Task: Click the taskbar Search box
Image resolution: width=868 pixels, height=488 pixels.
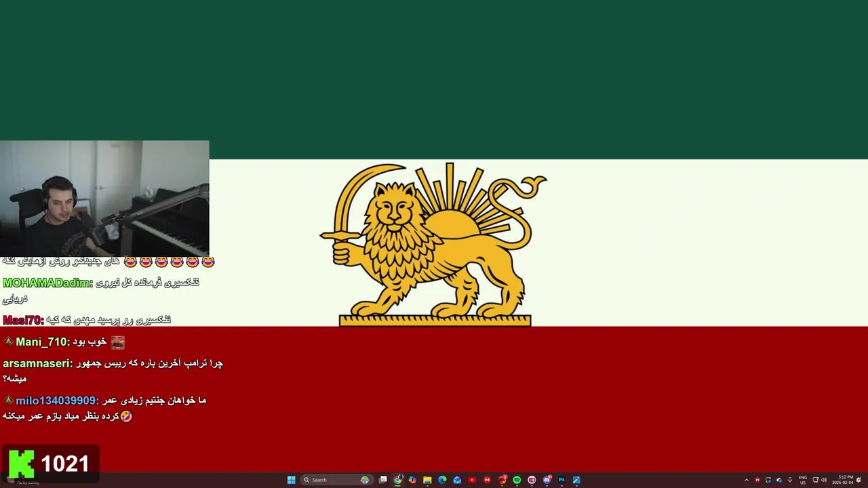Action: pos(337,480)
